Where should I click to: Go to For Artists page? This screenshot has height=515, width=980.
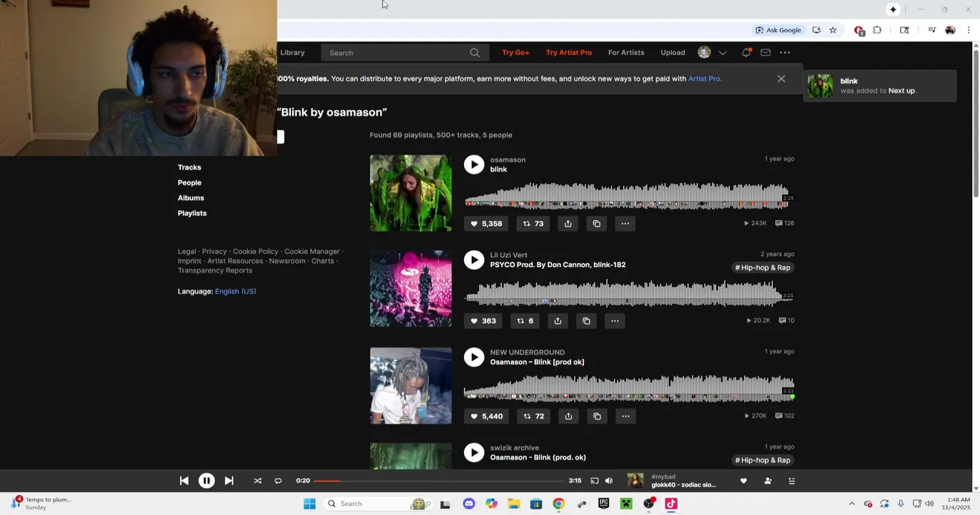tap(626, 52)
